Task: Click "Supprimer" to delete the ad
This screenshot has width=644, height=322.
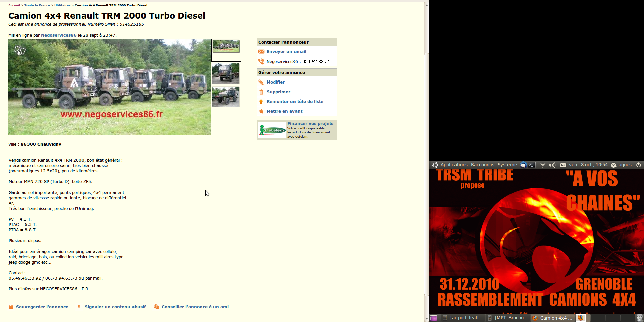Action: 278,92
